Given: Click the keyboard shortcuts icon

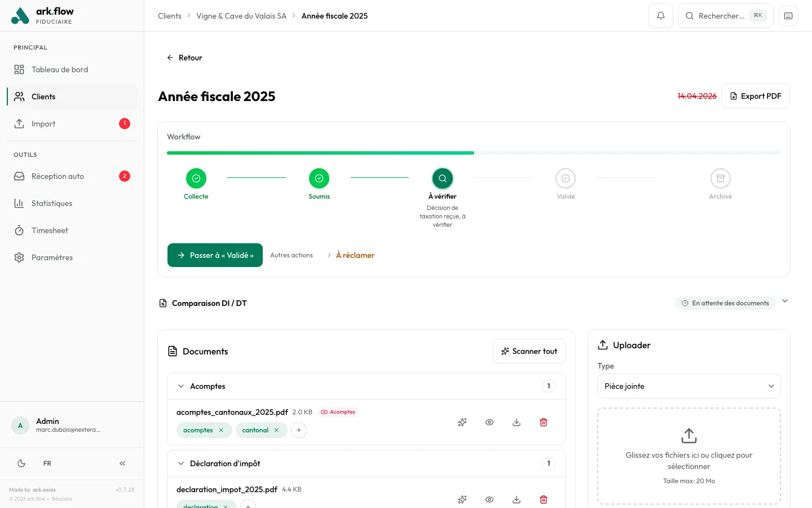Looking at the screenshot, I should (788, 16).
